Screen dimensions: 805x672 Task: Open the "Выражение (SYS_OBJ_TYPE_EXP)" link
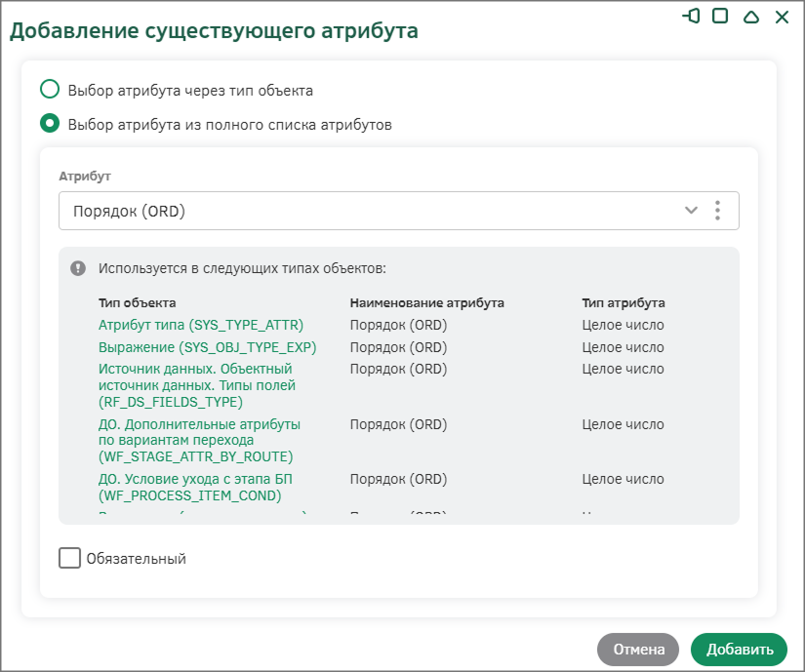[208, 347]
